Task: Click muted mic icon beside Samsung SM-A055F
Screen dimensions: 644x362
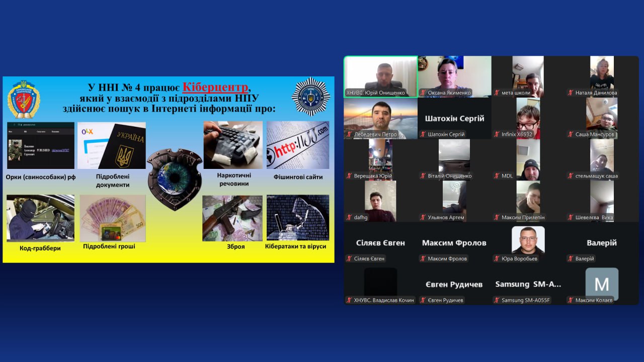Action: 497,300
